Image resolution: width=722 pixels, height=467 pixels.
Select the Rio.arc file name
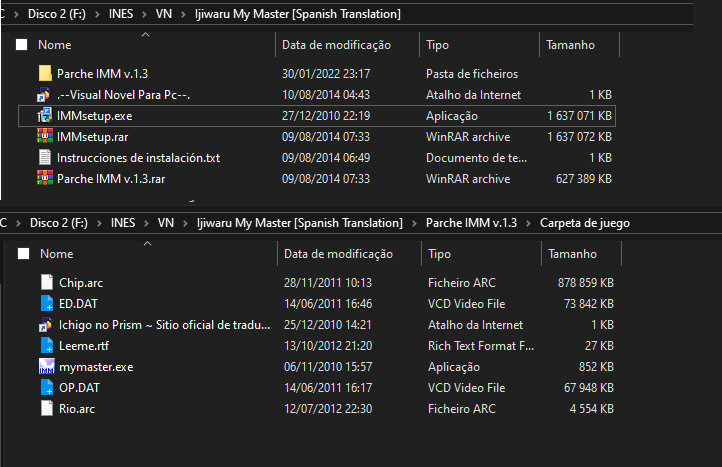tap(77, 409)
